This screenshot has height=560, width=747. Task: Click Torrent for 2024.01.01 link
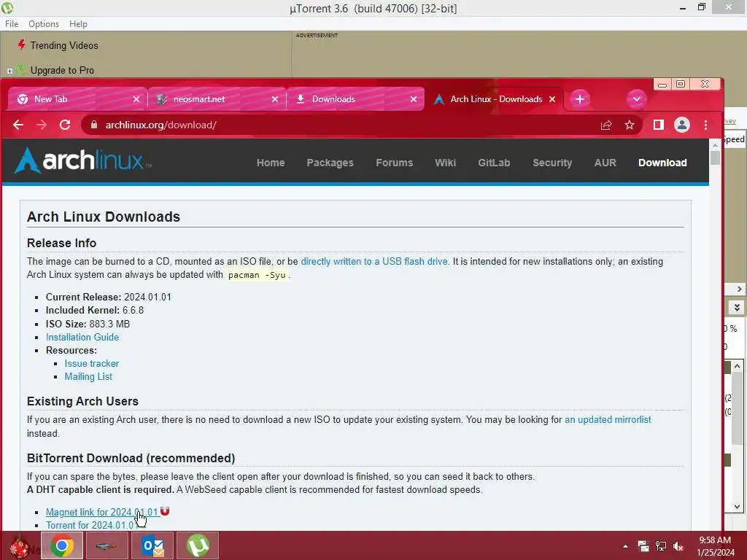coord(90,525)
